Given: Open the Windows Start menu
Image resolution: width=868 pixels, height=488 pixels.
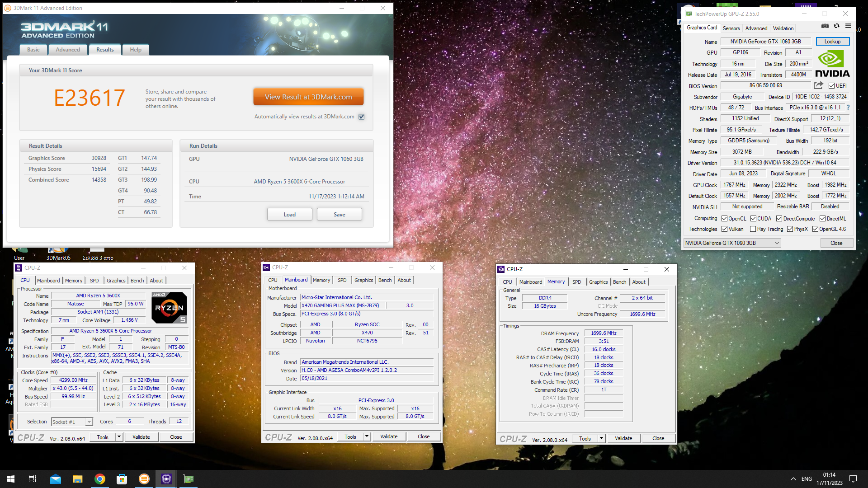Looking at the screenshot, I should (11, 479).
